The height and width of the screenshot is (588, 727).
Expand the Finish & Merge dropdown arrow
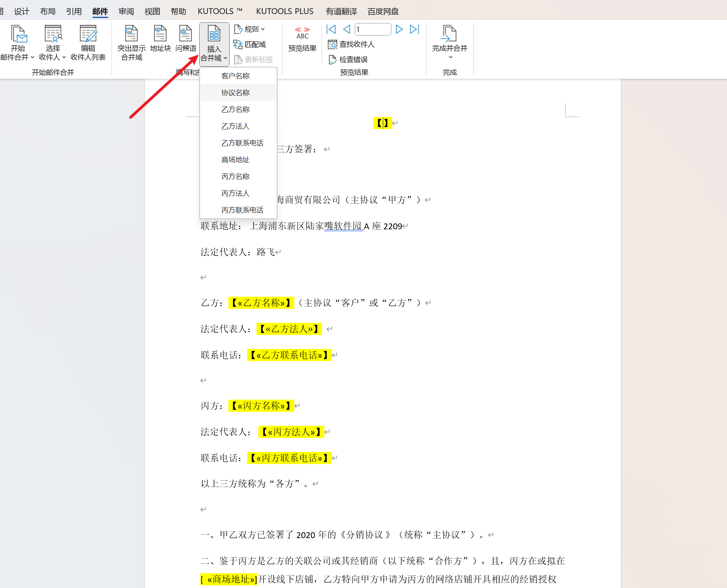coord(451,57)
